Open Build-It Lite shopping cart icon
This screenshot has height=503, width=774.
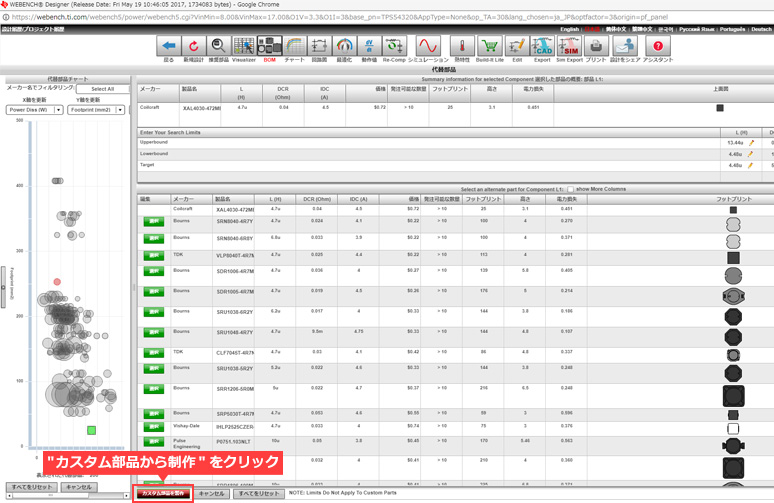coord(490,46)
